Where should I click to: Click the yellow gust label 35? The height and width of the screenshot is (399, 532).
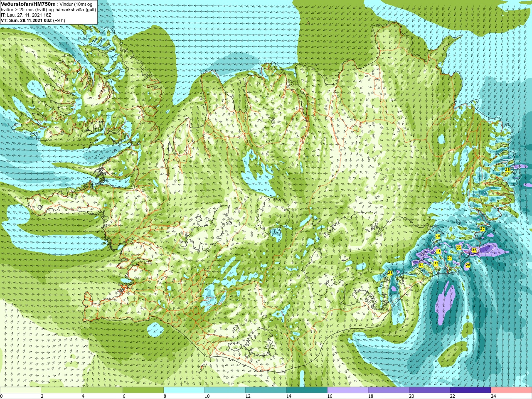pyautogui.click(x=474, y=250)
